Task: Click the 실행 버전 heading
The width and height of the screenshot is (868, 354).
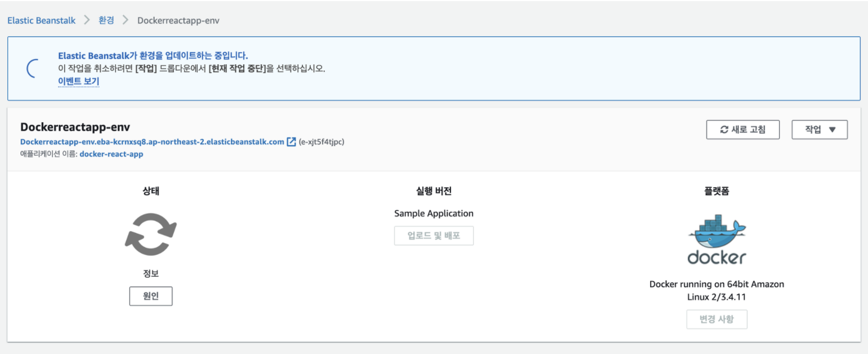Action: click(x=434, y=191)
